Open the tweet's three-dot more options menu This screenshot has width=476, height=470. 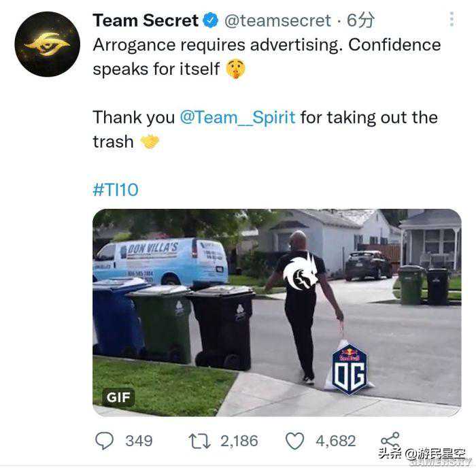452,20
